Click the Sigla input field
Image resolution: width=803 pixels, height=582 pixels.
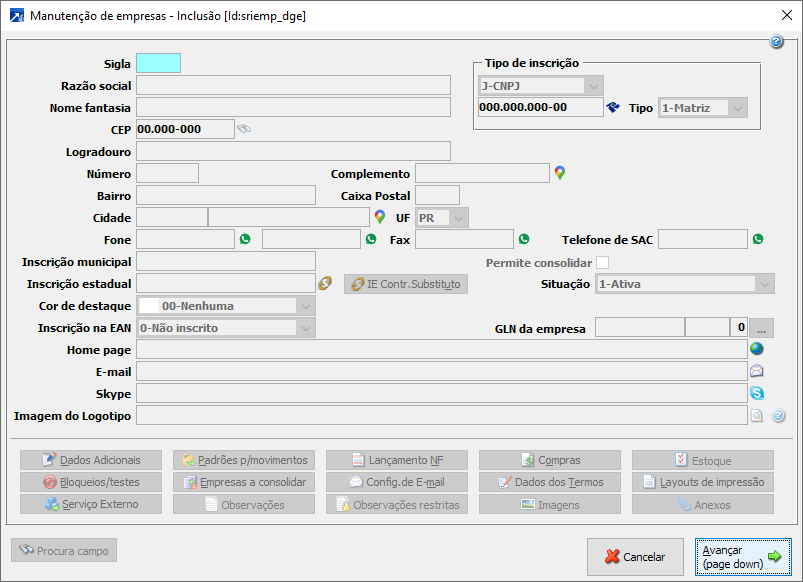(x=158, y=64)
